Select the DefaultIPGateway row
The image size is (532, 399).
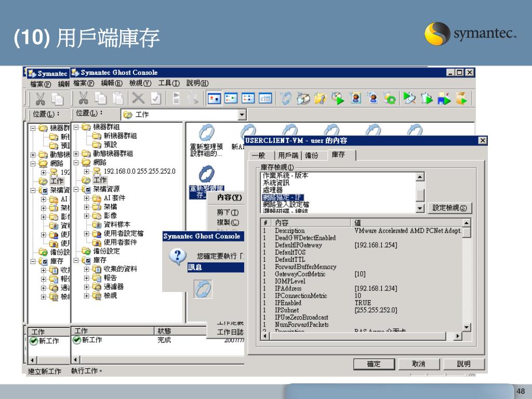coord(362,245)
